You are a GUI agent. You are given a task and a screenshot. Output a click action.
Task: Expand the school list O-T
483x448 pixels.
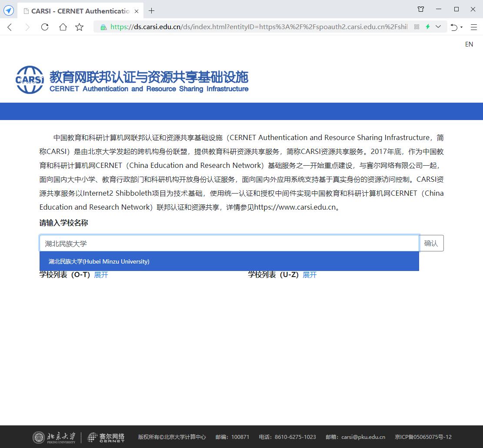[x=101, y=275]
